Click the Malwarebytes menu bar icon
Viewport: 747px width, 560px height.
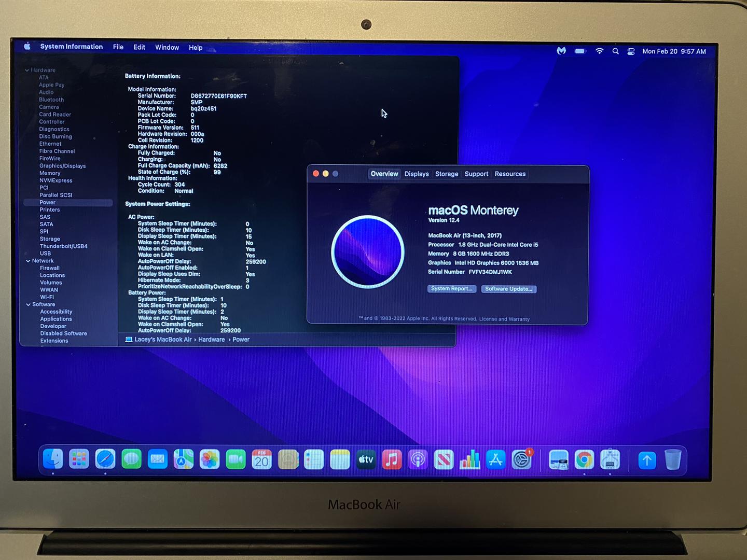tap(561, 51)
